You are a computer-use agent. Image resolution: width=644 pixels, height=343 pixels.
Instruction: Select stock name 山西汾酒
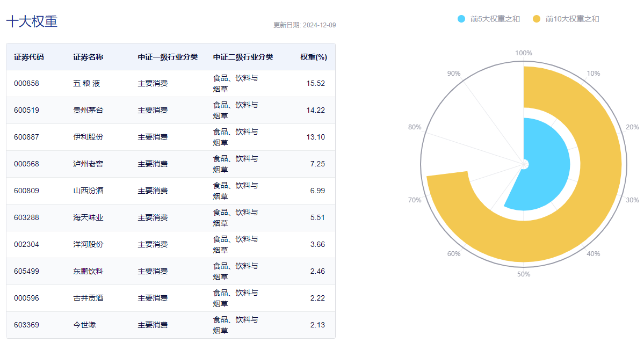(88, 191)
